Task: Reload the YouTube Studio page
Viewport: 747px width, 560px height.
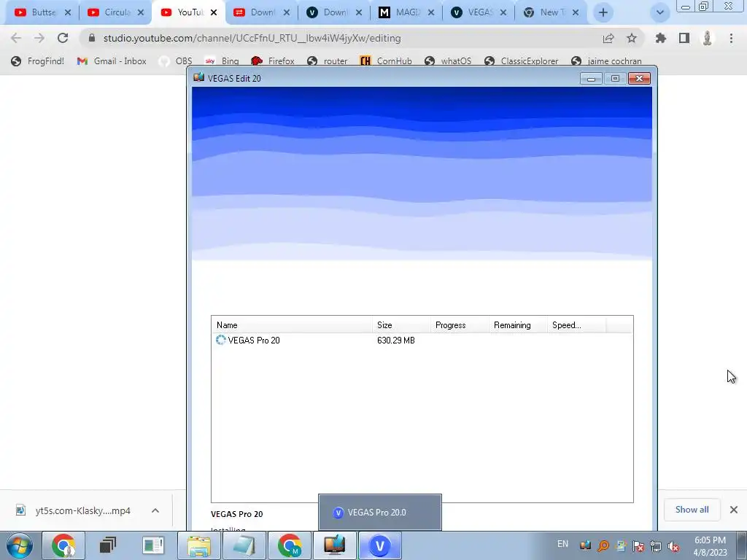Action: pos(63,38)
